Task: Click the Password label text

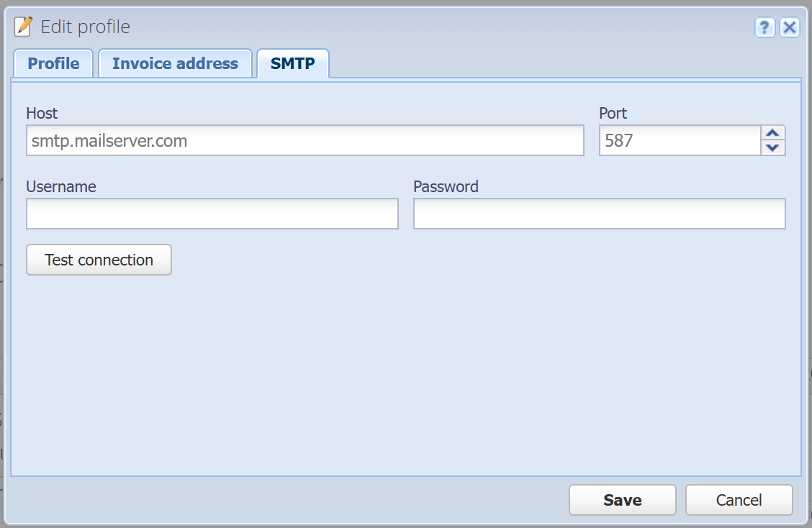Action: click(x=446, y=186)
